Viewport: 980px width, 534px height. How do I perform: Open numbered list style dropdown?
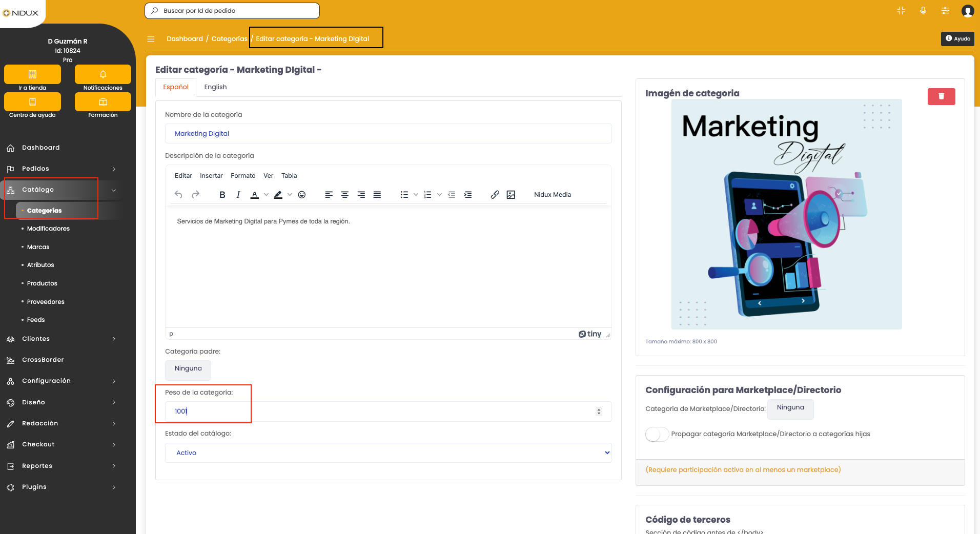tap(439, 195)
